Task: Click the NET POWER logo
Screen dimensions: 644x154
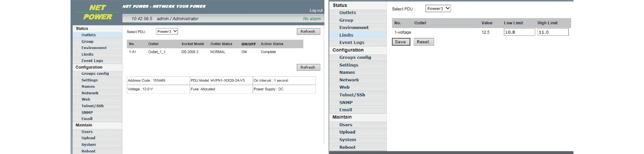Action: click(x=98, y=12)
